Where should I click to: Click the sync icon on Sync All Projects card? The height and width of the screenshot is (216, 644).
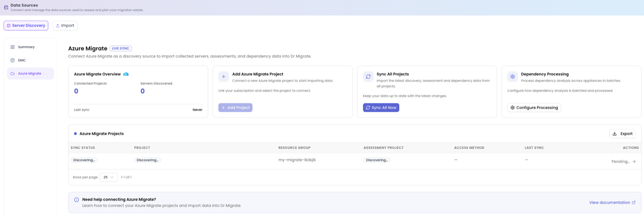pos(368,76)
